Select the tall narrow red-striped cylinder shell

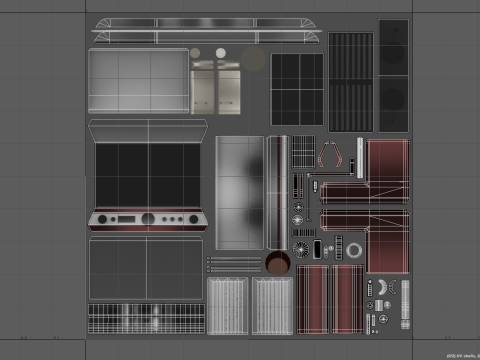click(x=278, y=193)
